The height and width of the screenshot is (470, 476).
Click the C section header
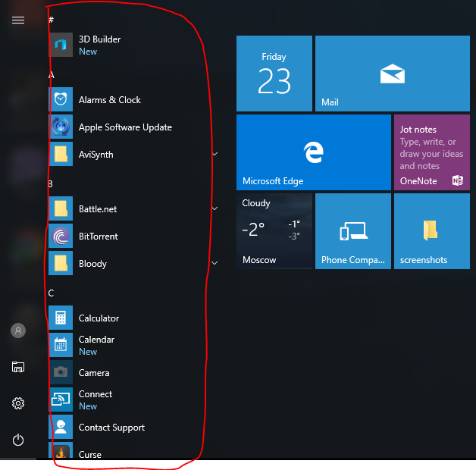(51, 293)
